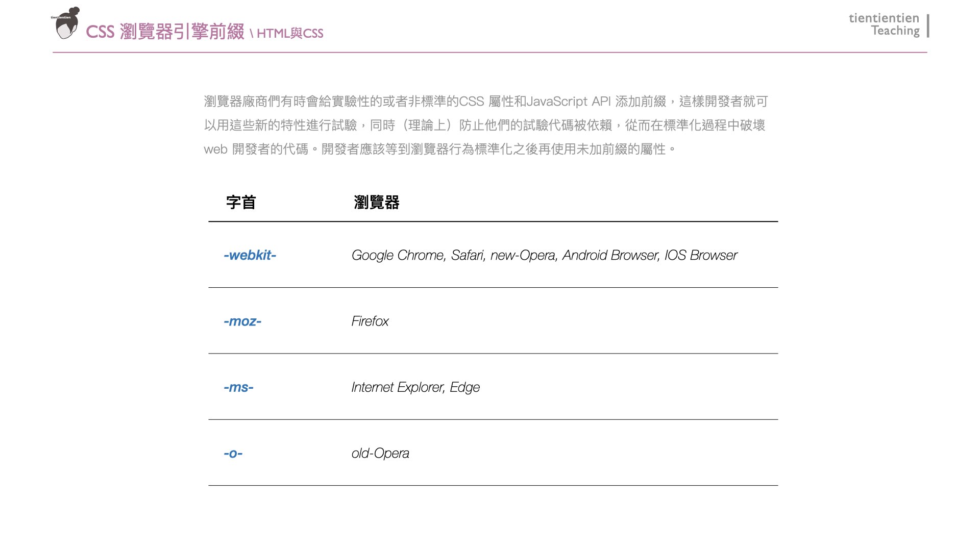
Task: Click "IOS Browser" in the webkit row
Action: pyautogui.click(x=700, y=255)
